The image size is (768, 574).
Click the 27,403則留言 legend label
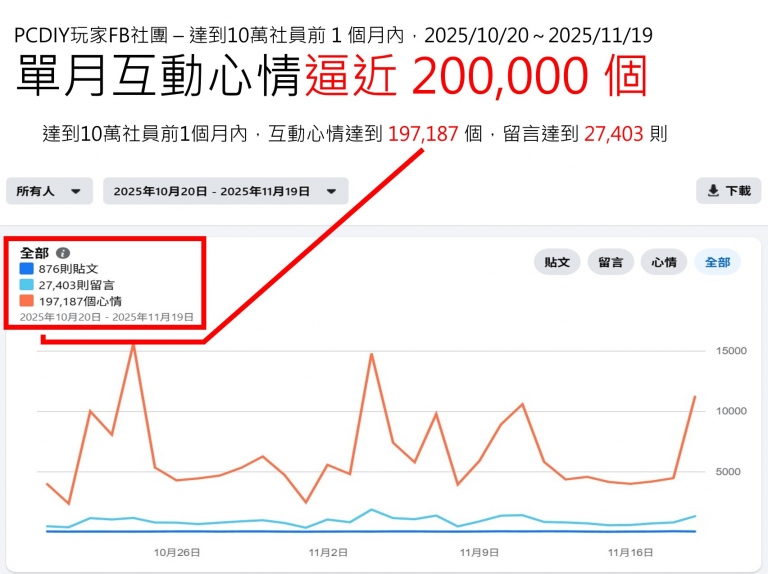(x=76, y=285)
